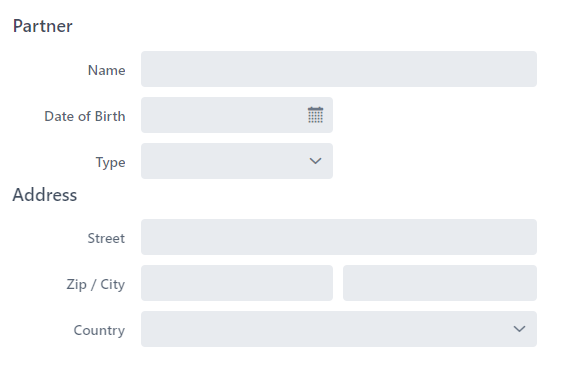The width and height of the screenshot is (564, 371).
Task: Open the Country select box
Action: pos(339,329)
